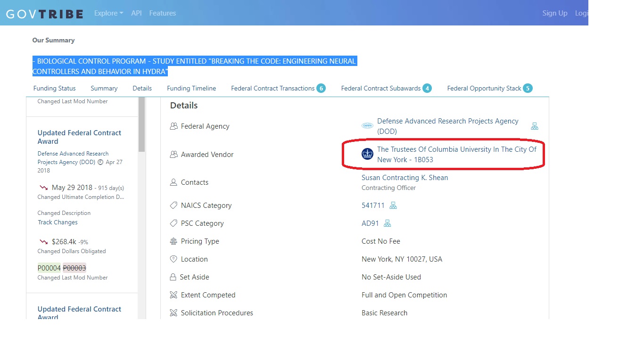Click the Cost No Fee value
Image resolution: width=644 pixels, height=362 pixels.
coord(381,241)
